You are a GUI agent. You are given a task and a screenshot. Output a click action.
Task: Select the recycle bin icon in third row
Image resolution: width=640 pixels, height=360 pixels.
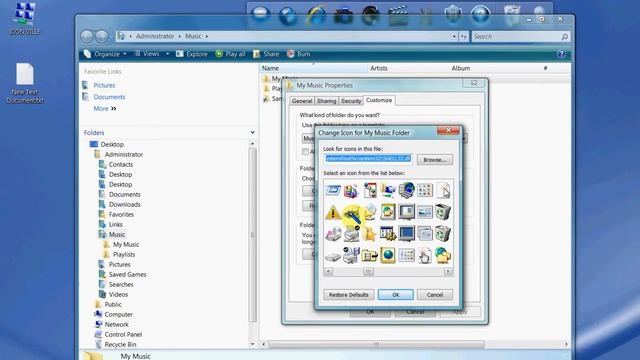[443, 233]
